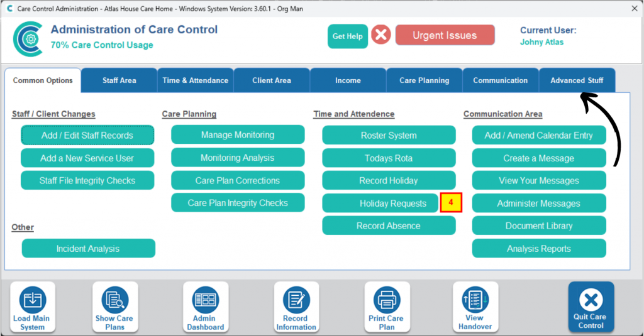
Task: Open Urgent Issues
Action: [445, 35]
